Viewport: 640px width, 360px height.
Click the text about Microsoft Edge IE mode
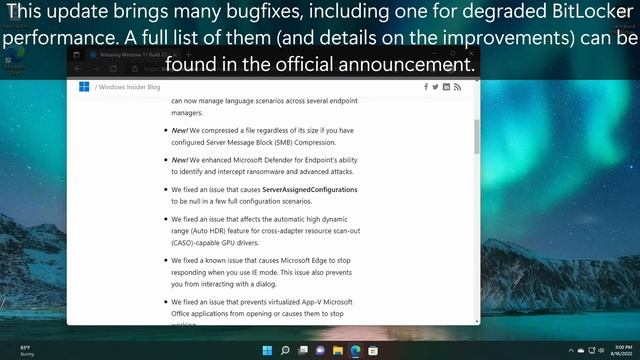coord(261,260)
